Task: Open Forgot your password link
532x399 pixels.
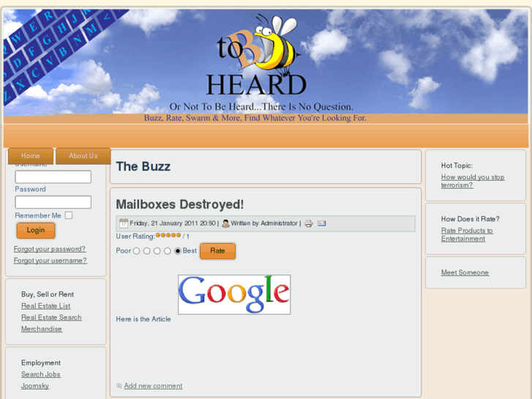Action: coord(50,249)
